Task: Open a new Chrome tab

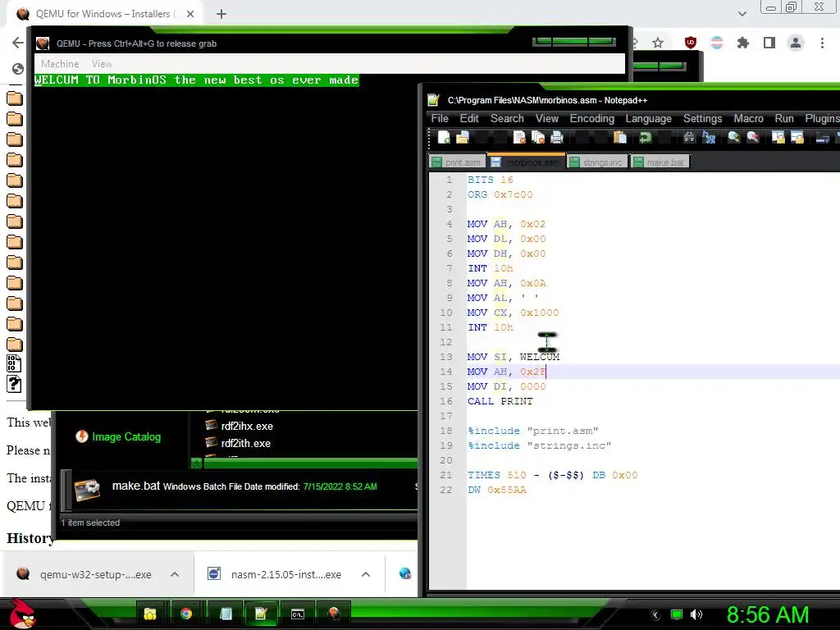Action: (221, 14)
